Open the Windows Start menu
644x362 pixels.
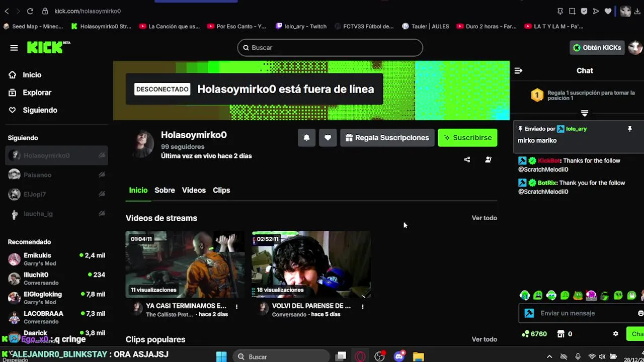click(221, 357)
